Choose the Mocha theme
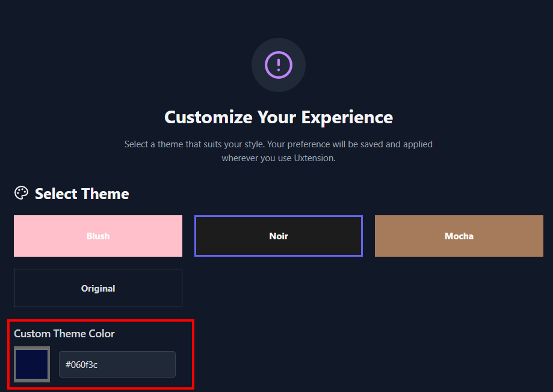The image size is (553, 392). [459, 236]
